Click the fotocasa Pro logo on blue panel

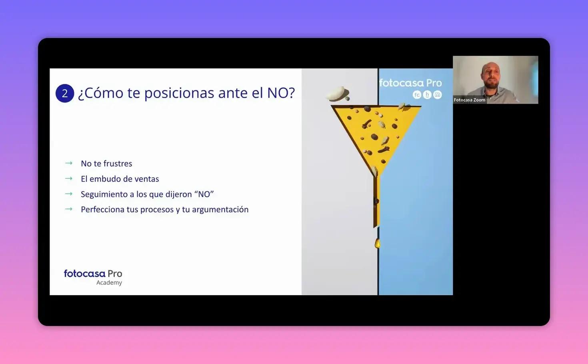pyautogui.click(x=411, y=83)
